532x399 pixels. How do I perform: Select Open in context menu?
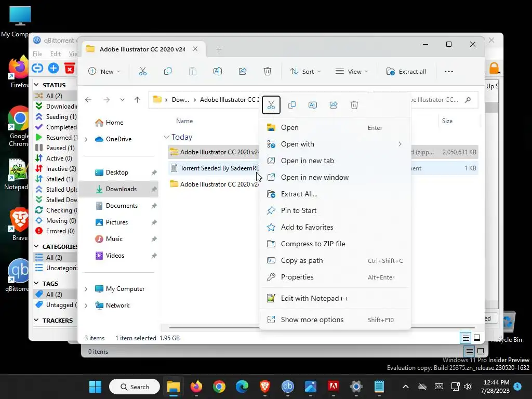[335, 128]
